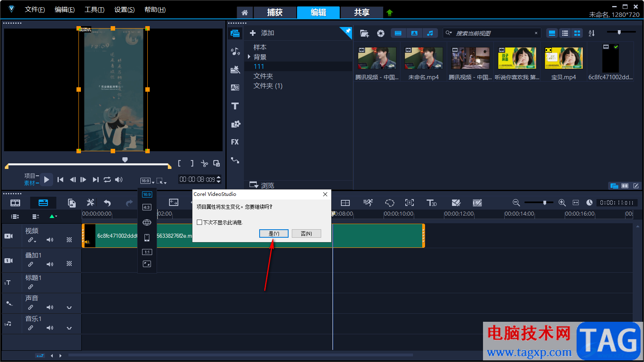Viewport: 644px width, 362px height.
Task: Select the 111 library folder
Action: (259, 66)
